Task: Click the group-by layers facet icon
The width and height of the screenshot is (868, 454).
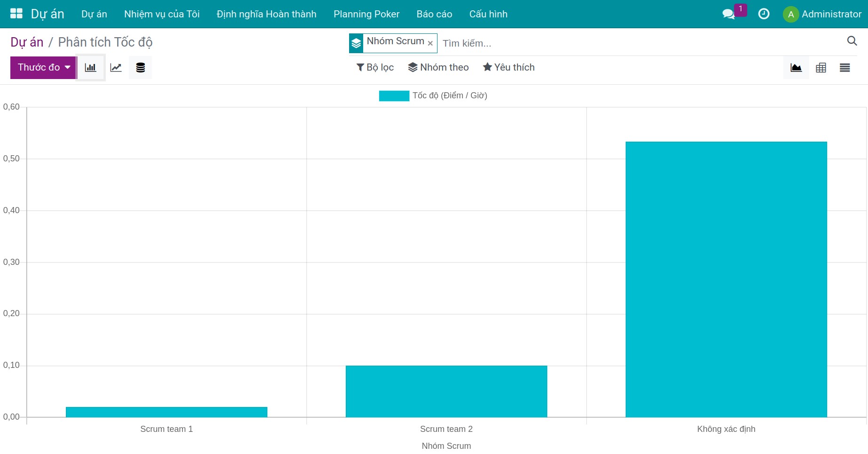Action: click(x=356, y=43)
